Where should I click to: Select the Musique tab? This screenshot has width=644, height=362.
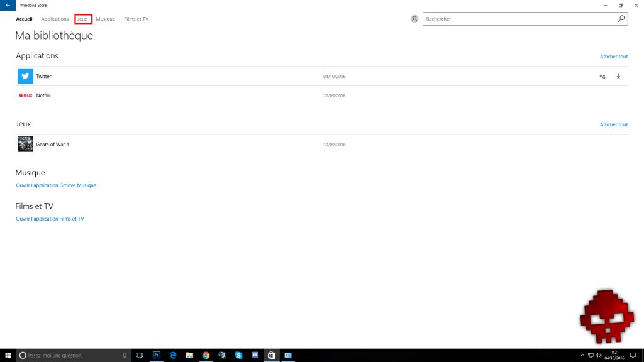coord(106,19)
